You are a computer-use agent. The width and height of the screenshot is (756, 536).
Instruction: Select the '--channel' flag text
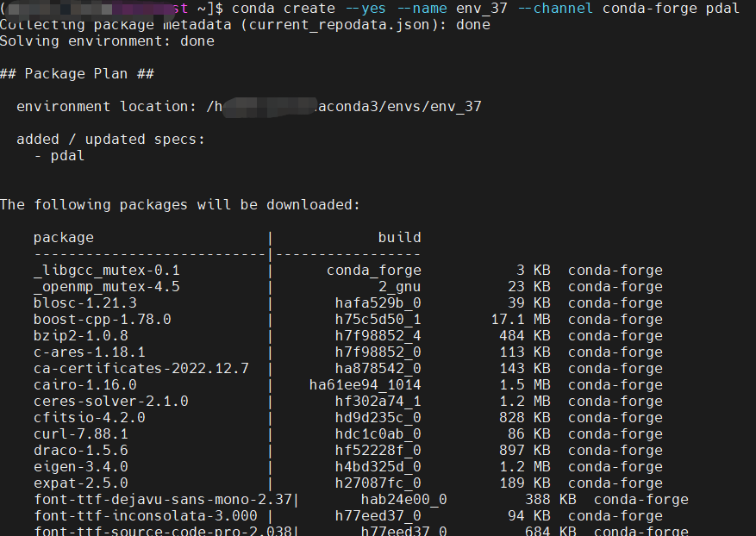click(x=555, y=9)
